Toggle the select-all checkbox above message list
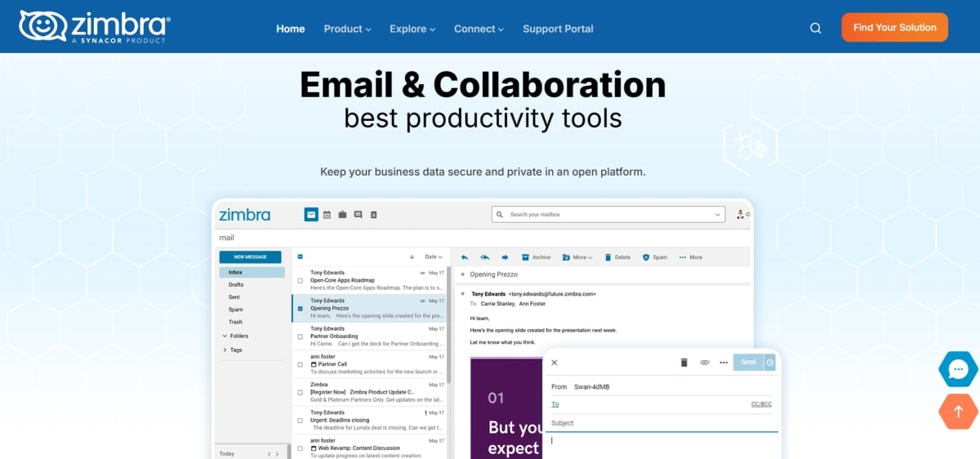Viewport: 980px width, 459px height. click(x=300, y=256)
